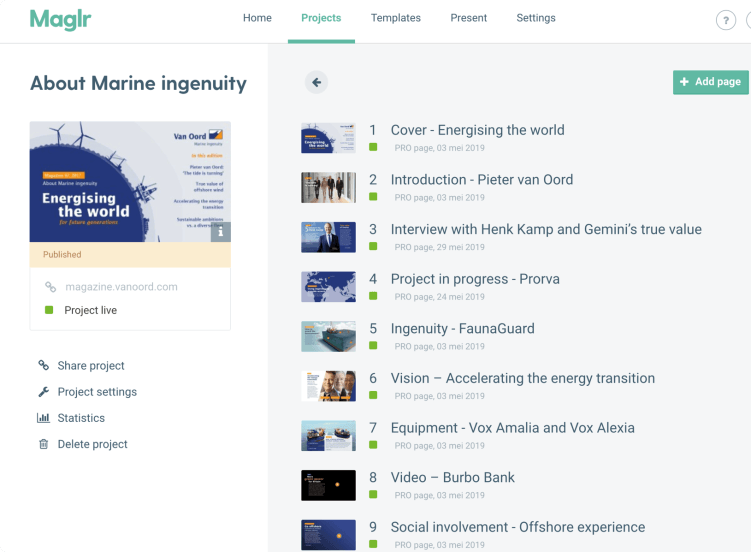Open thumbnail of FaunaGuard page
751x552 pixels.
click(x=329, y=337)
